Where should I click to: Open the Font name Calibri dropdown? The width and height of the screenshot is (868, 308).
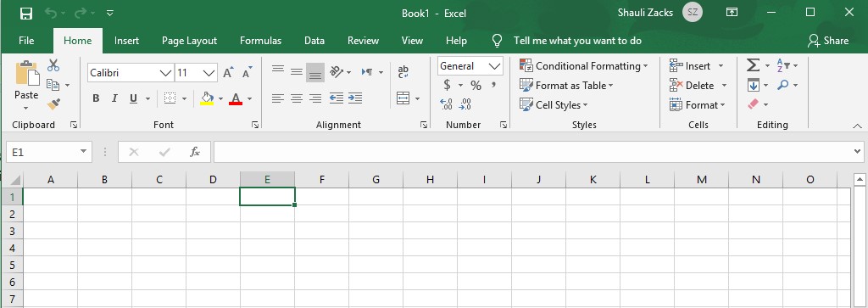coord(165,73)
